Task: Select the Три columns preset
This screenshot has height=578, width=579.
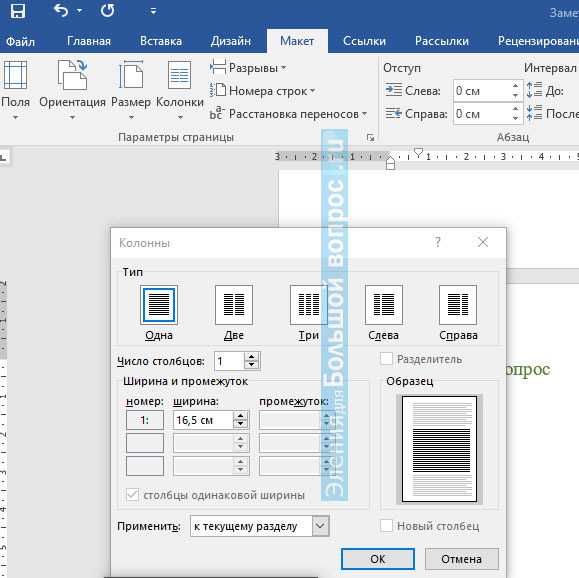Action: 309,313
